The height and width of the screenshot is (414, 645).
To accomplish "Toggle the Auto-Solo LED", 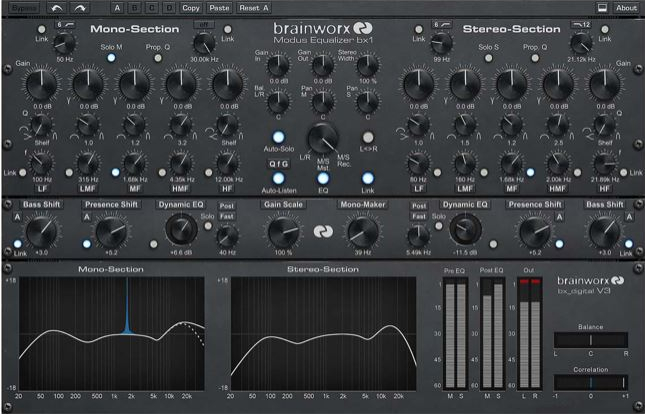I will pos(278,137).
